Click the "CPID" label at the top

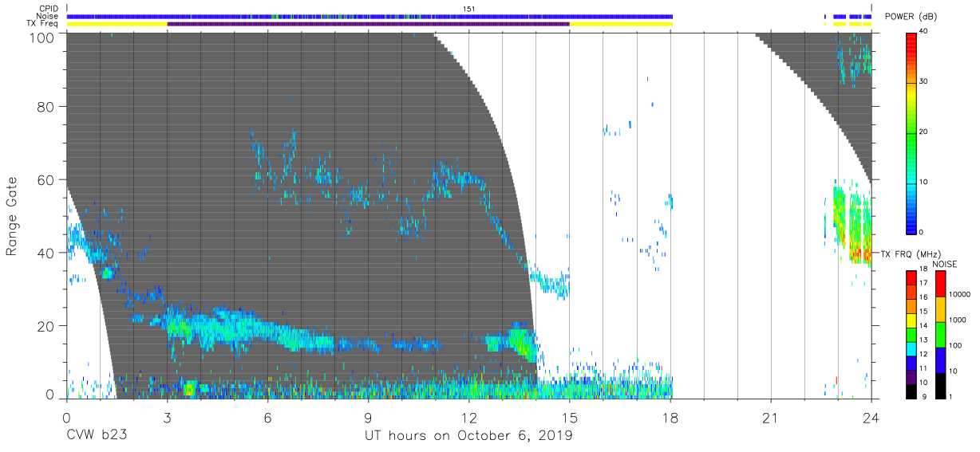[x=49, y=9]
